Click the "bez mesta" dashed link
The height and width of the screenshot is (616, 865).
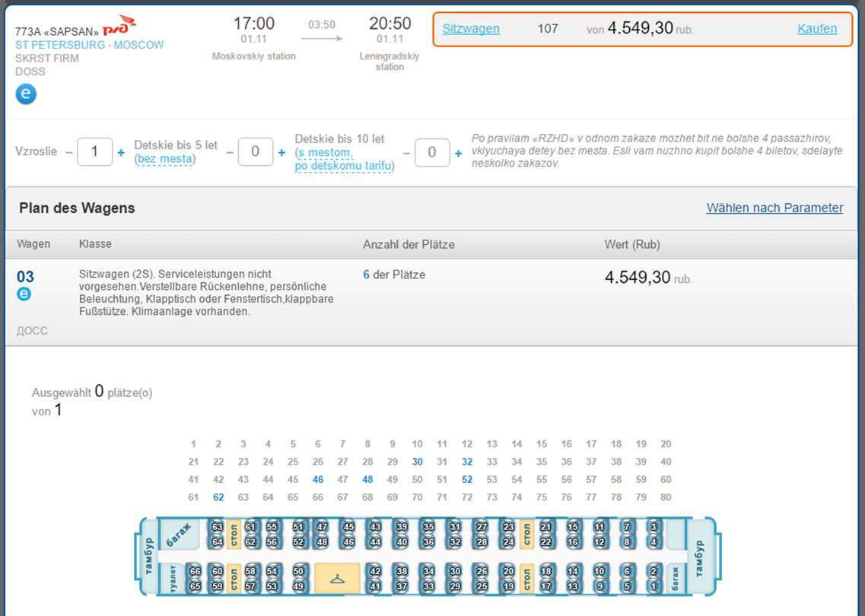tap(166, 159)
